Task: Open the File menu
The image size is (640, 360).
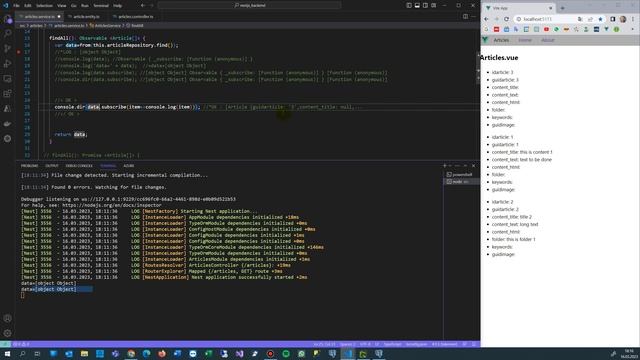Action: click(16, 6)
